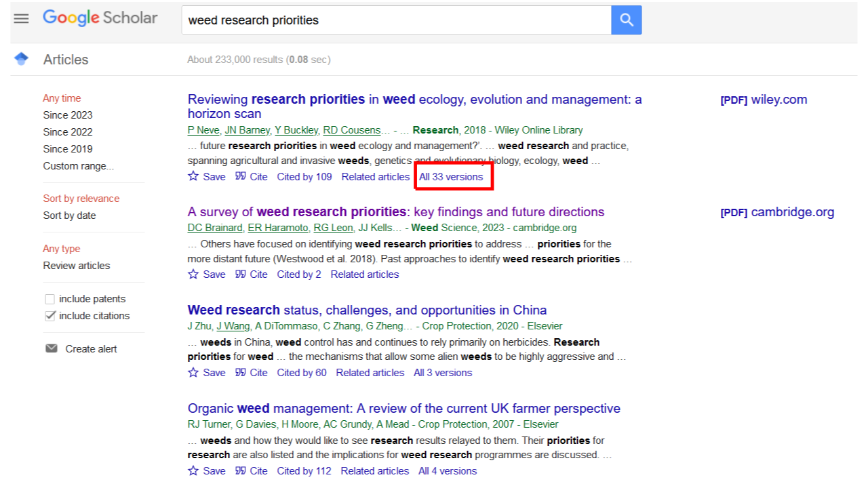The width and height of the screenshot is (868, 488).
Task: Uncheck the include citations checkbox
Action: pyautogui.click(x=50, y=316)
